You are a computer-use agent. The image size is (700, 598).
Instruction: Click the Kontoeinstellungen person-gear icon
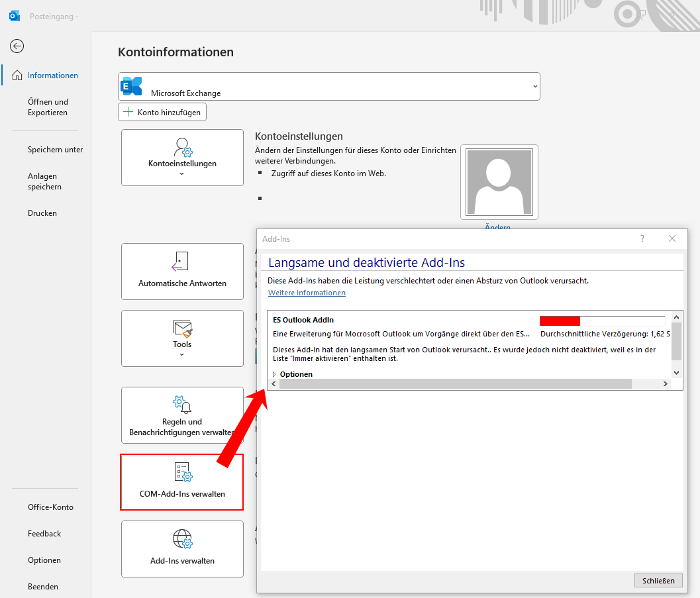point(183,147)
